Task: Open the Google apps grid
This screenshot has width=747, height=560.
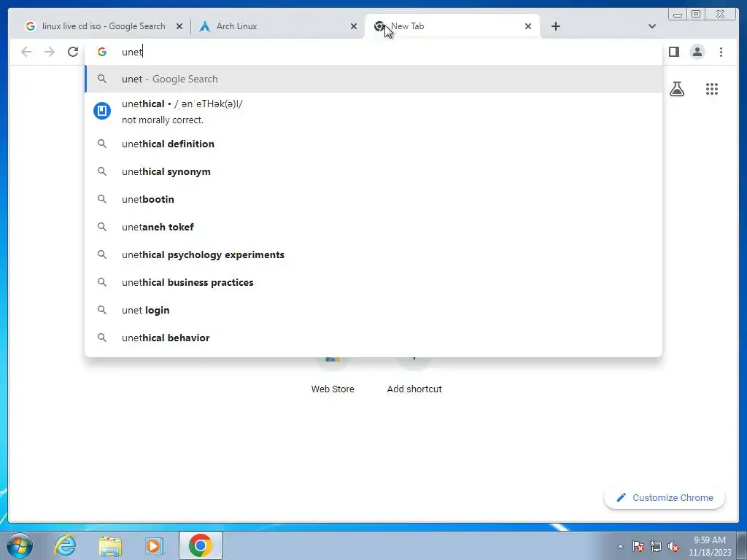Action: click(x=712, y=89)
